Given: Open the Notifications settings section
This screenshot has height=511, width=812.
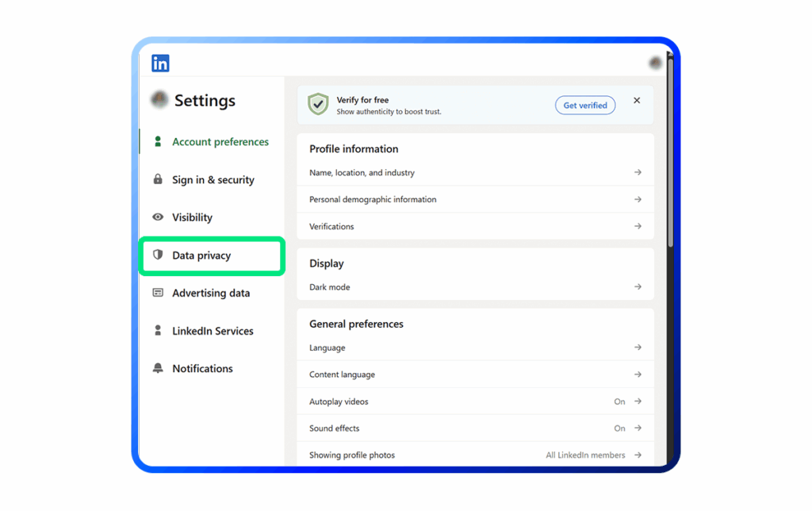Looking at the screenshot, I should click(x=202, y=368).
